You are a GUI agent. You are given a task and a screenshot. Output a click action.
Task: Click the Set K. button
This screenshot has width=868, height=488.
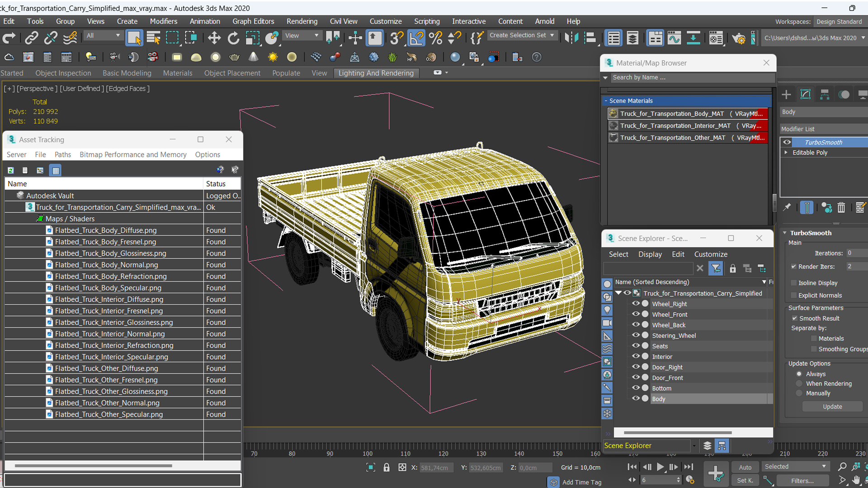745,480
